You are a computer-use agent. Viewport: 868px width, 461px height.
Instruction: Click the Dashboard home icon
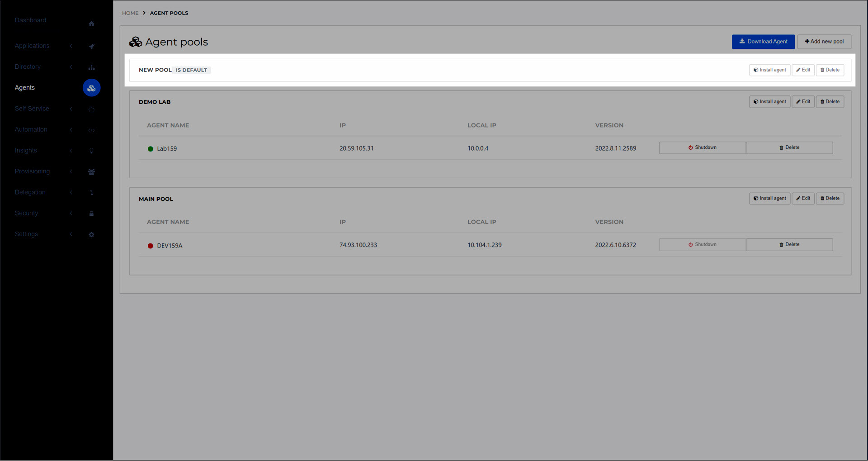click(x=91, y=24)
